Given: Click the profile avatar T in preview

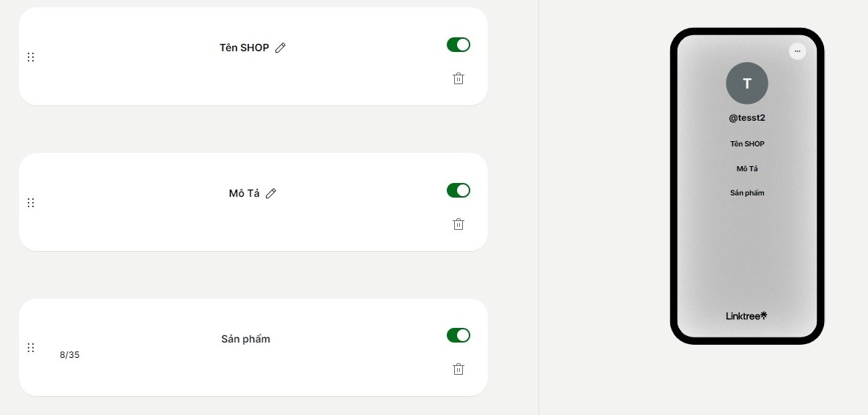Looking at the screenshot, I should (746, 83).
